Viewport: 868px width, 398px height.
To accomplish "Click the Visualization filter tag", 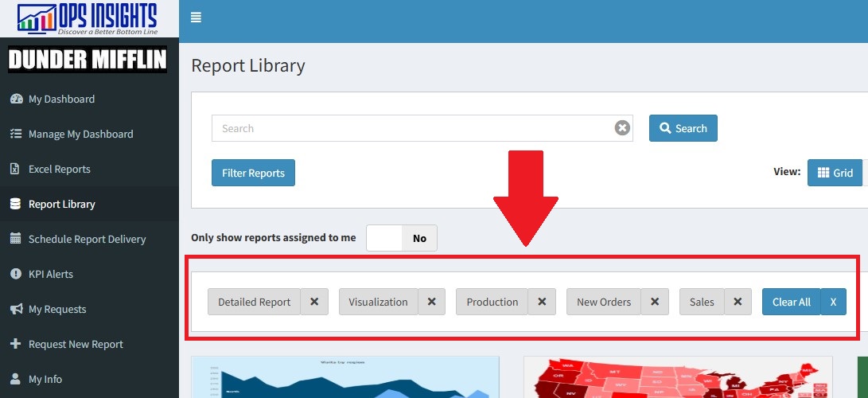I will tap(378, 302).
